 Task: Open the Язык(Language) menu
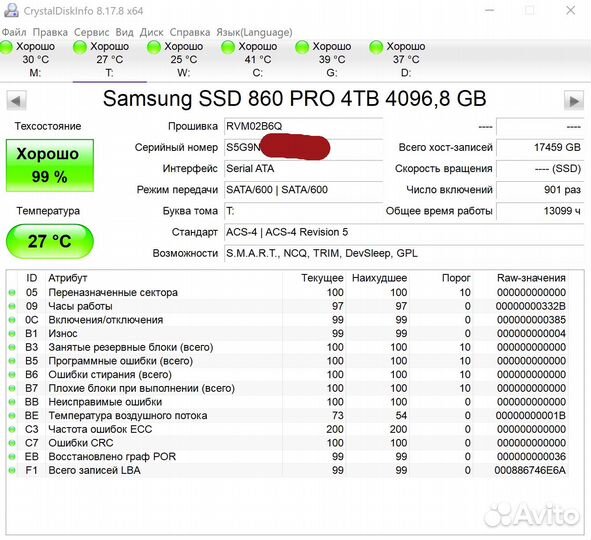pyautogui.click(x=254, y=32)
